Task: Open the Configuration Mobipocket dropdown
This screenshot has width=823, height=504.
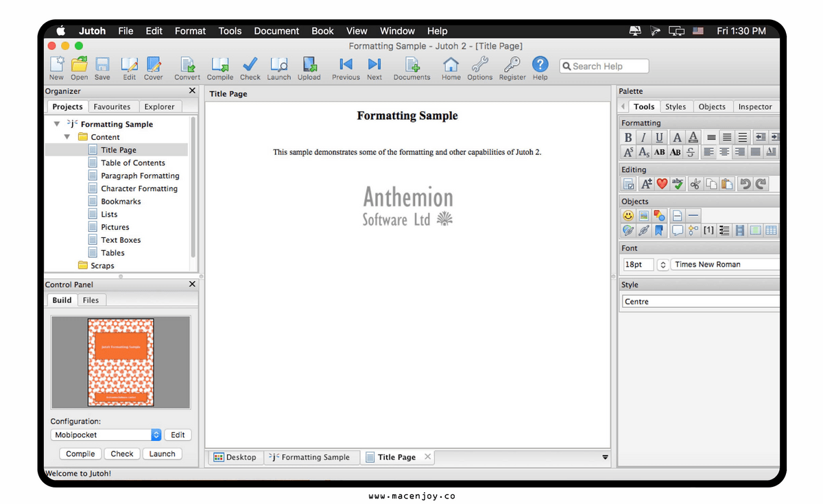Action: click(106, 435)
